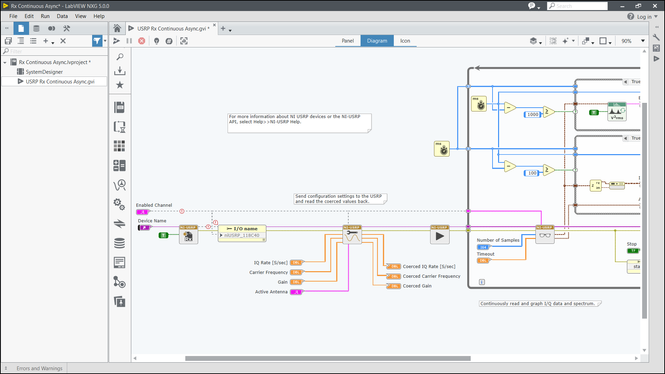
Task: Open the favorites star palette
Action: [x=120, y=85]
